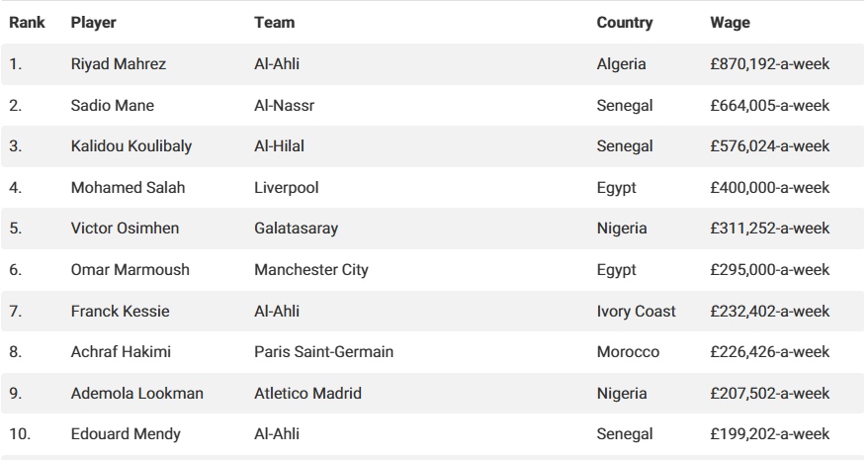
Task: Click the Team column header
Action: [274, 22]
